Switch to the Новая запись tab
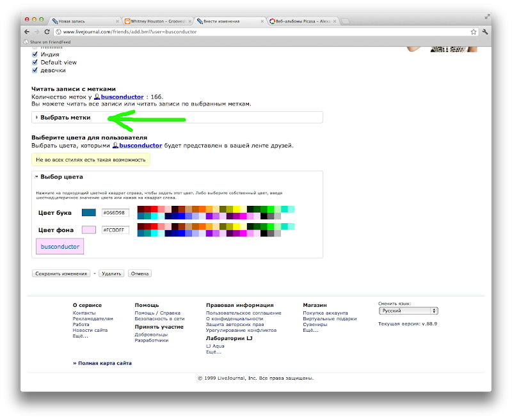Screen dimensions: 512x420 coord(84,21)
